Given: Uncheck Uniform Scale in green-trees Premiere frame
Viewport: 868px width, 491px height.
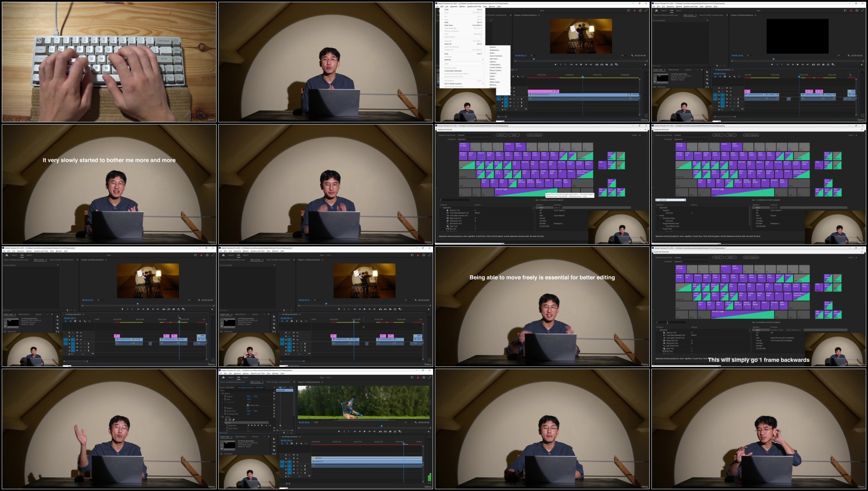Looking at the screenshot, I should (x=248, y=405).
